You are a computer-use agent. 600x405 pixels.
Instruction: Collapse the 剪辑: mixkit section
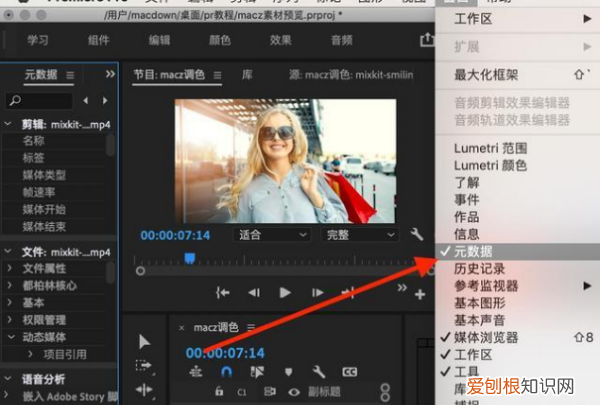[8, 124]
